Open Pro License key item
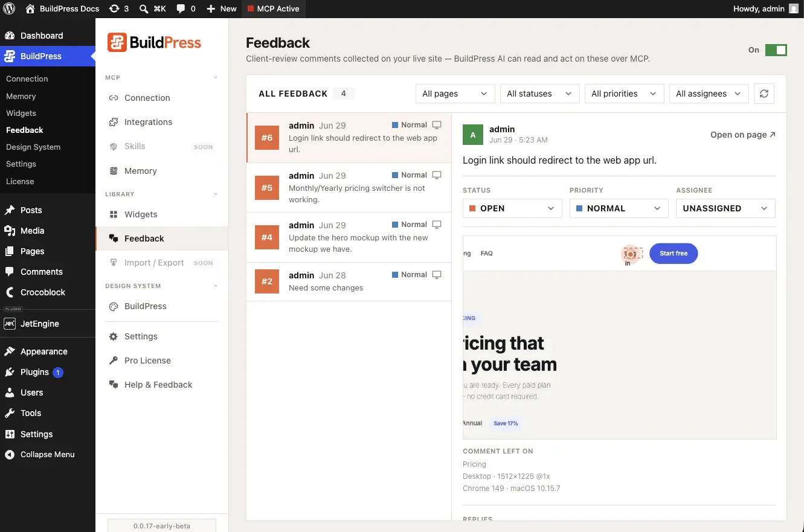 click(x=162, y=361)
